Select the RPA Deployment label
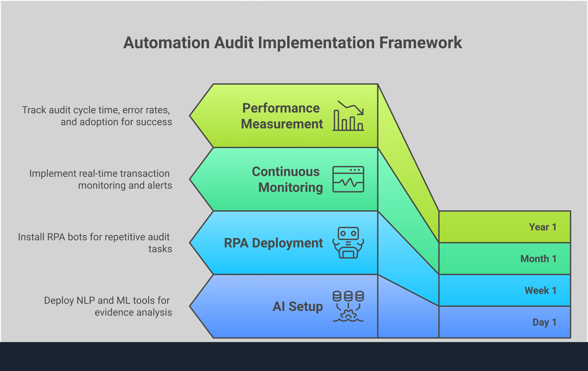 click(273, 243)
